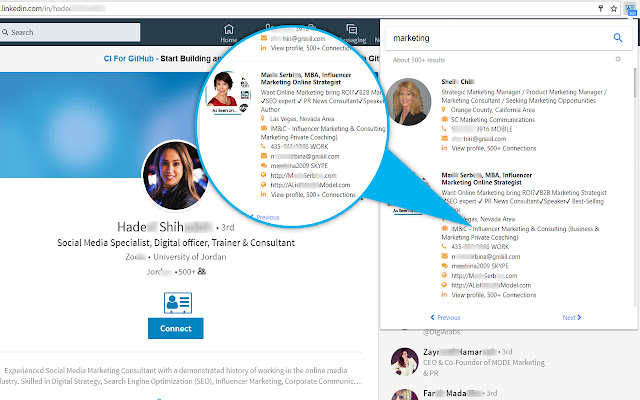Click first result's name heading in popup
The image size is (640, 400).
point(458,82)
